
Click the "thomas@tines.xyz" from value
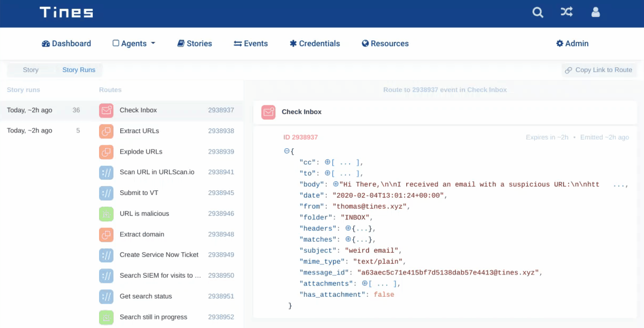371,207
